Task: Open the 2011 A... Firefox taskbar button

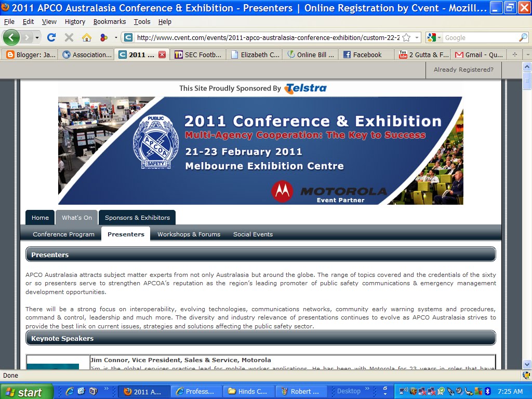Action: (144, 392)
